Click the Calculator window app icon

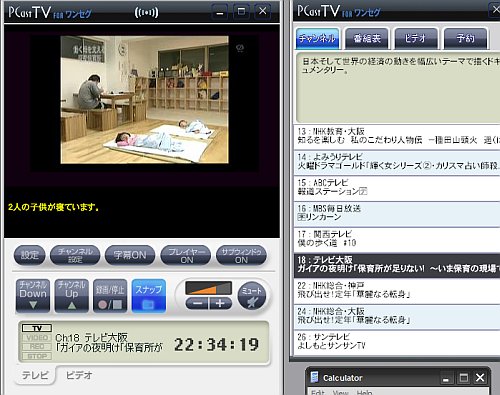314,377
